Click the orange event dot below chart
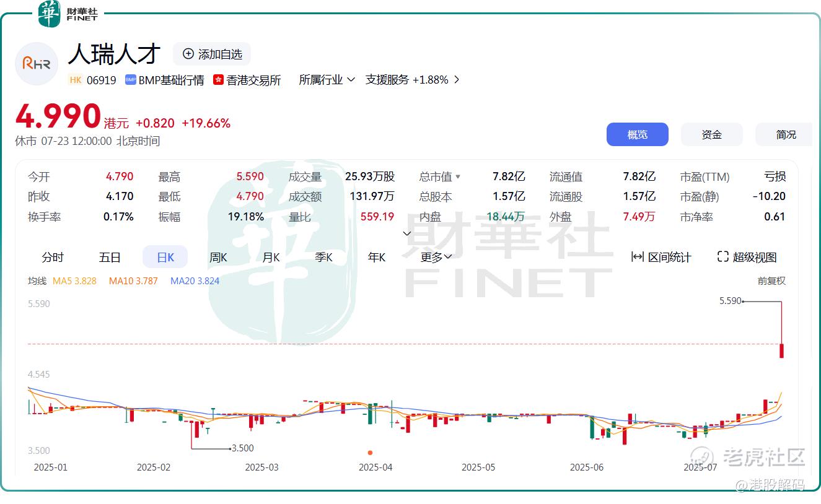 [371, 453]
